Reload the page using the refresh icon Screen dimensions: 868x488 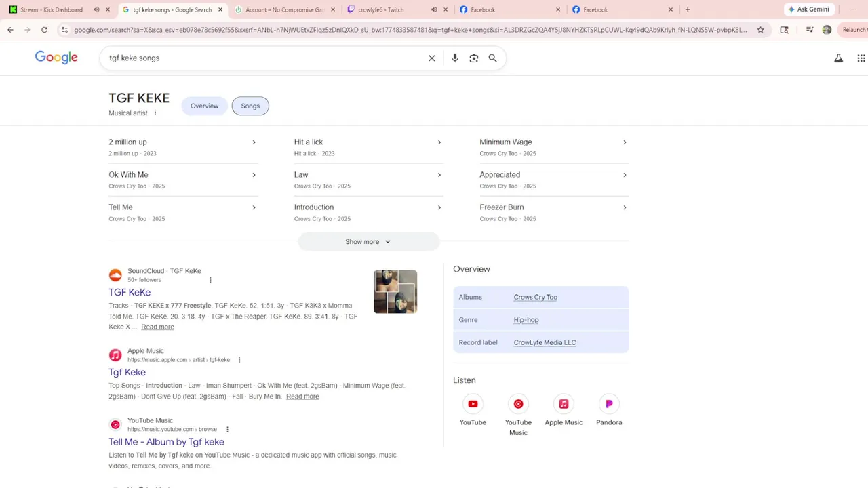pos(45,30)
